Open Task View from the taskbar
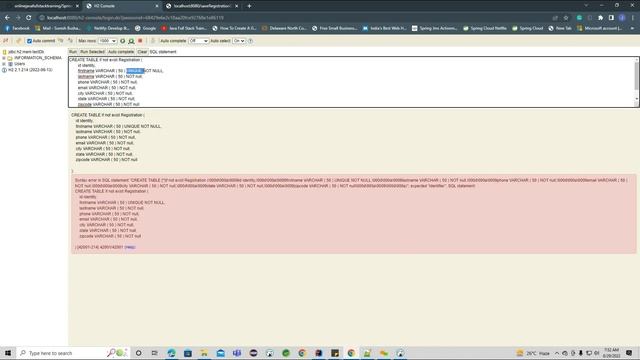Viewport: 640px width, 360px height. coord(155,353)
